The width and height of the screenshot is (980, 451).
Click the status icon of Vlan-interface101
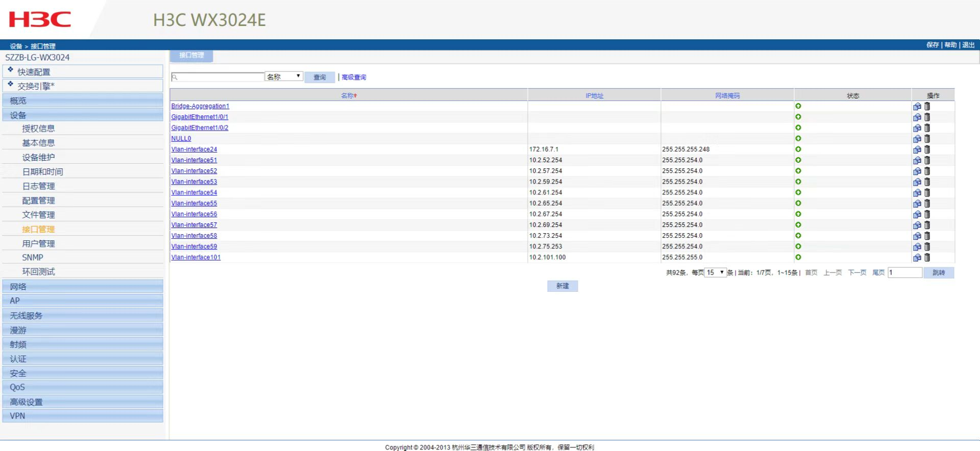[x=798, y=257]
